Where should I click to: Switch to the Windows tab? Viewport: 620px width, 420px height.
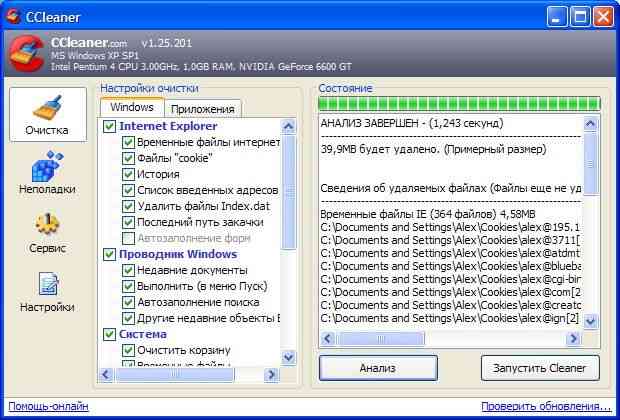point(132,107)
